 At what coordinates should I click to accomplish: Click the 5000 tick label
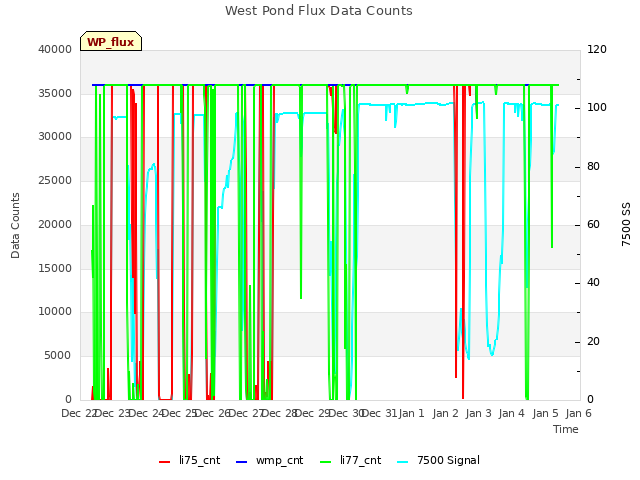pyautogui.click(x=58, y=356)
